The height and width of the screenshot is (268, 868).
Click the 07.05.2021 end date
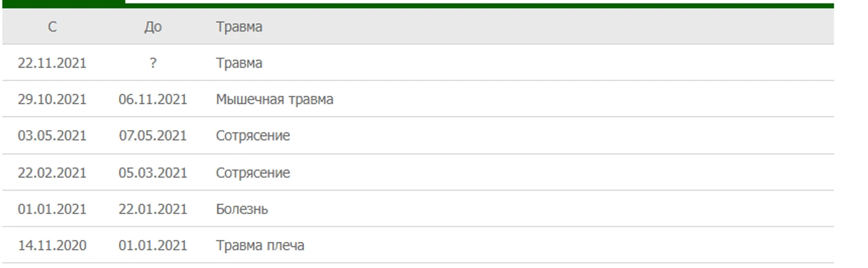(x=153, y=135)
